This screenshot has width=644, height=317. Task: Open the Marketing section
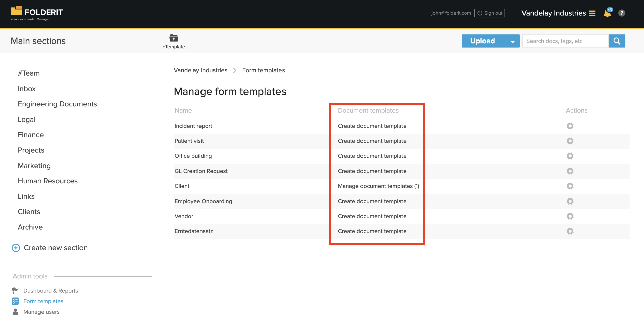point(34,166)
